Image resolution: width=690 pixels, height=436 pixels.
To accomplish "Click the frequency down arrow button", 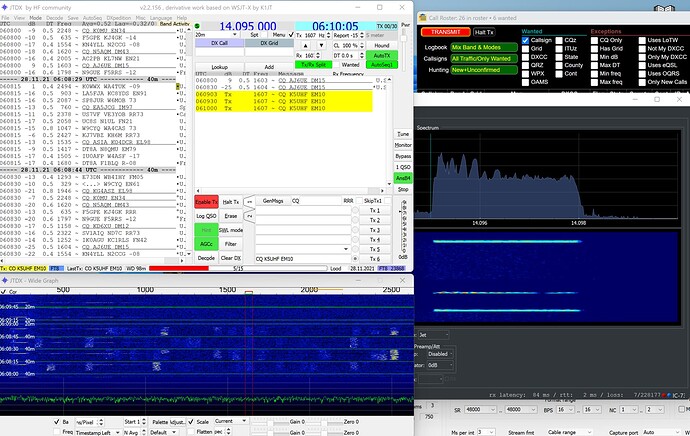I will coord(321,45).
